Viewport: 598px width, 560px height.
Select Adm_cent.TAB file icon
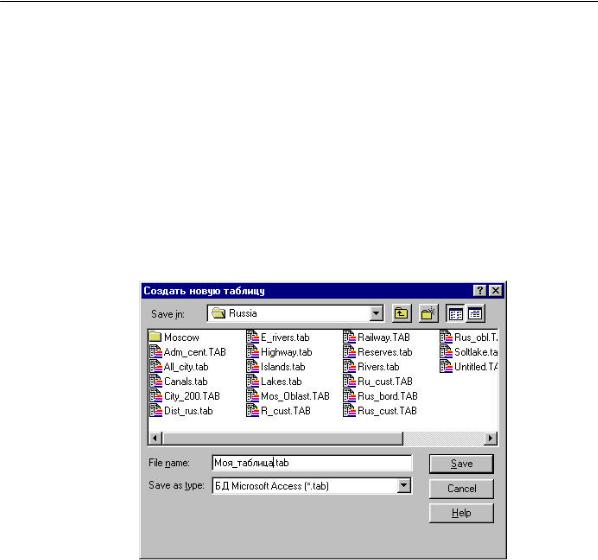pos(155,352)
